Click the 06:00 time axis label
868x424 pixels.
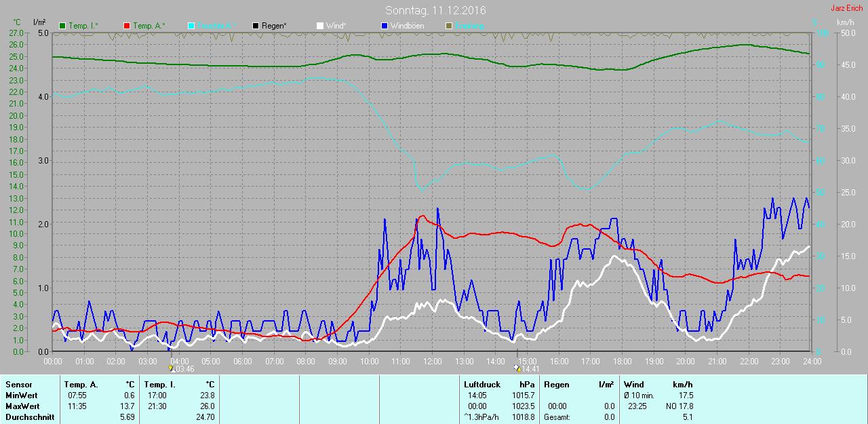point(242,361)
